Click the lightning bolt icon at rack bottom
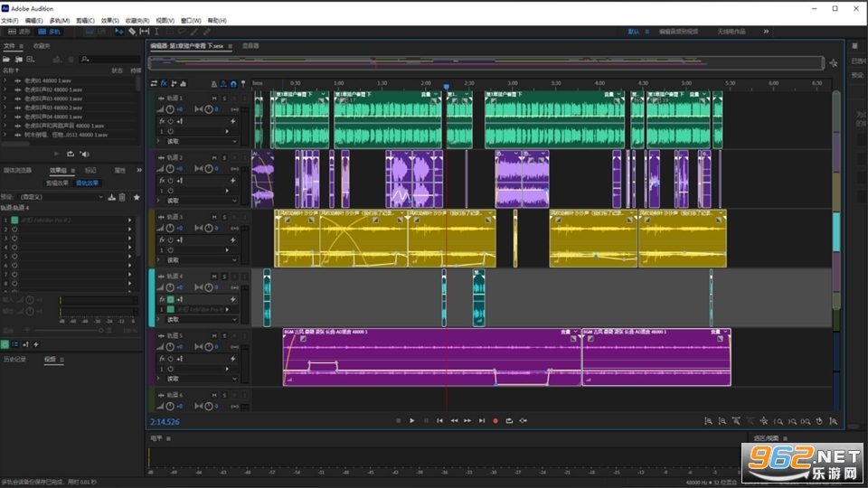The height and width of the screenshot is (488, 868). [x=36, y=344]
